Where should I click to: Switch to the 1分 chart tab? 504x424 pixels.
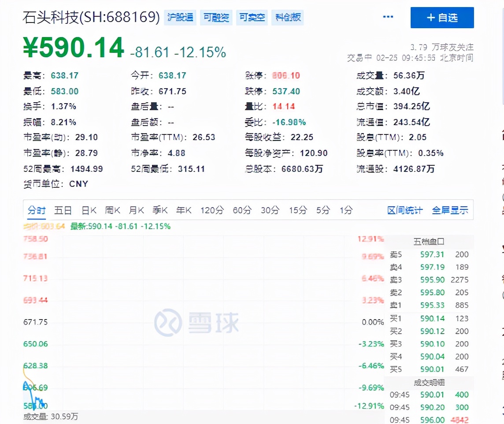tap(346, 210)
